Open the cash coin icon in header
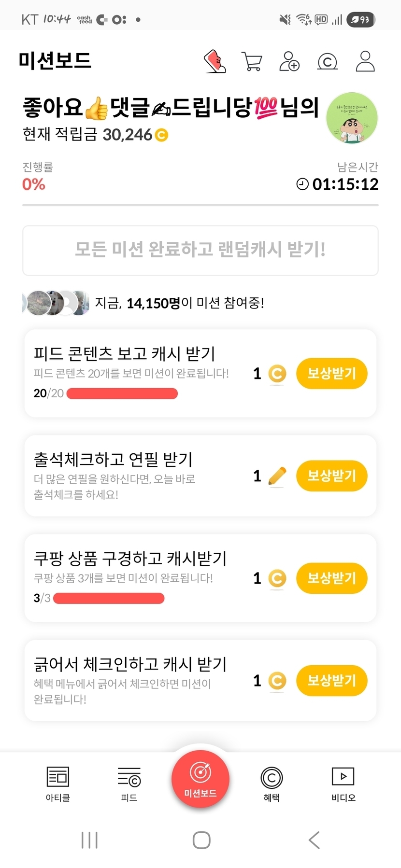Viewport: 401px width, 868px height. tap(327, 62)
